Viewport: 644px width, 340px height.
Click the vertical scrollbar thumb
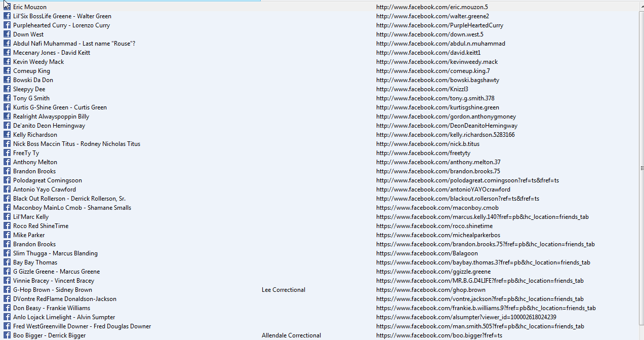click(x=641, y=168)
